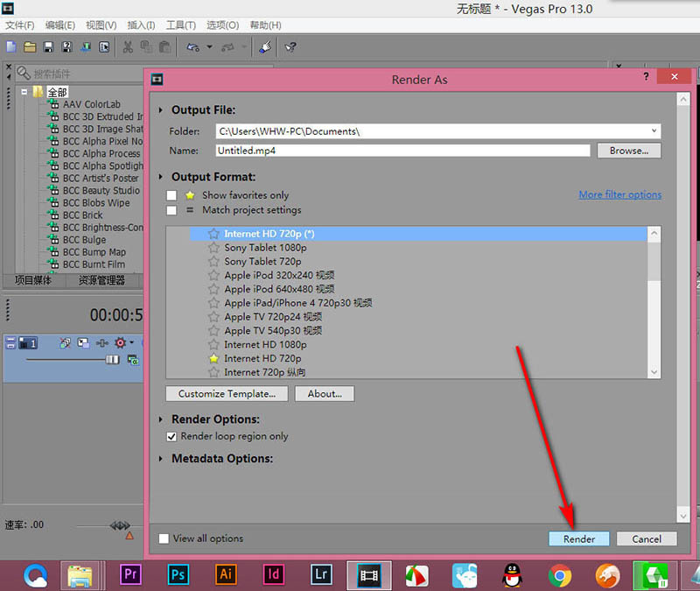Switch to the 项目媒体 tab
700x591 pixels.
33,280
